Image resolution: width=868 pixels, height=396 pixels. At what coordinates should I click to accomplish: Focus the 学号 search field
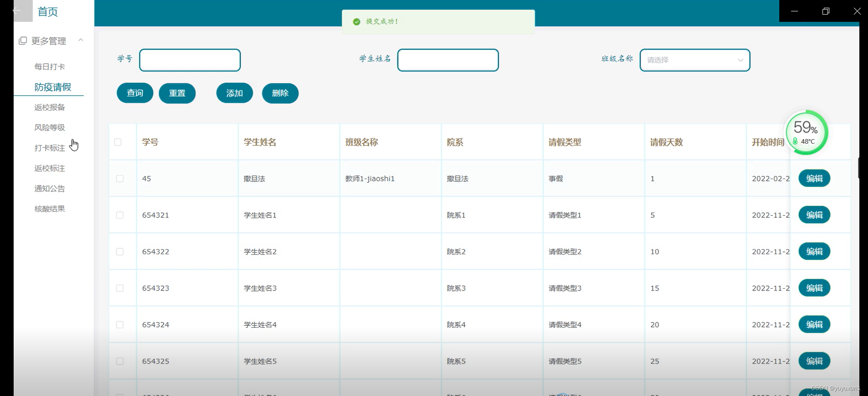pos(190,60)
